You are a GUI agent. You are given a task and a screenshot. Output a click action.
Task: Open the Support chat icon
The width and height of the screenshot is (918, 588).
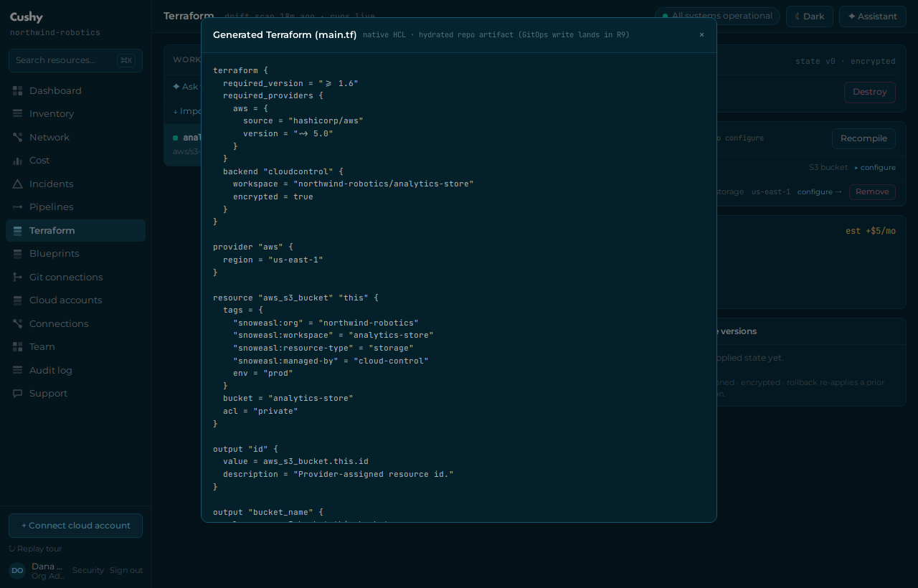17,394
